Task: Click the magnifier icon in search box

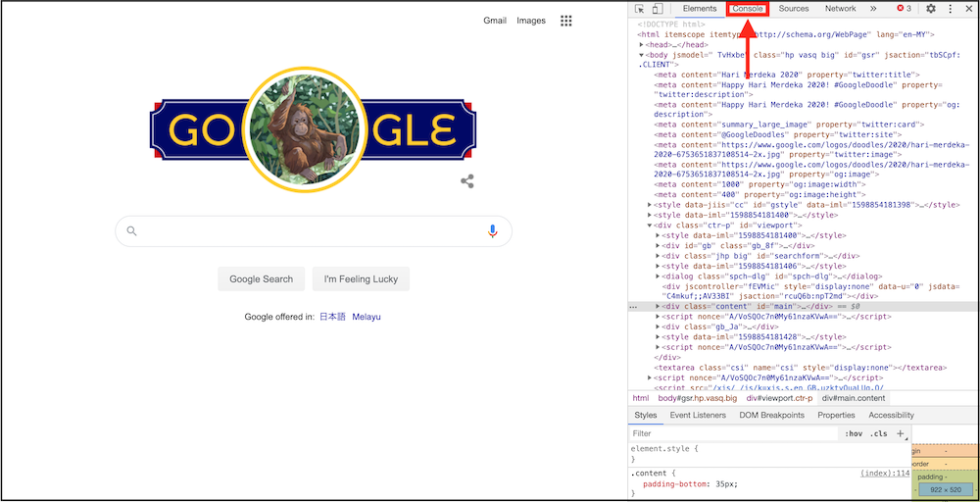Action: [131, 230]
